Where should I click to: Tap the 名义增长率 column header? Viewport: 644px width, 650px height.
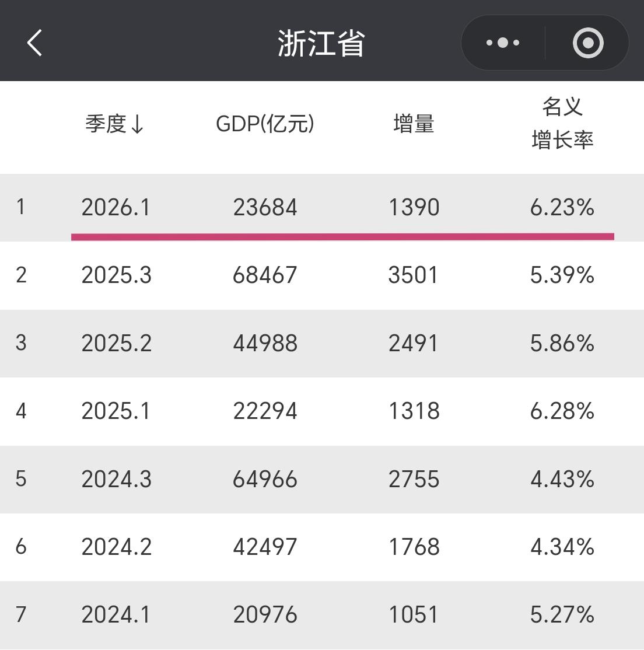coord(562,124)
